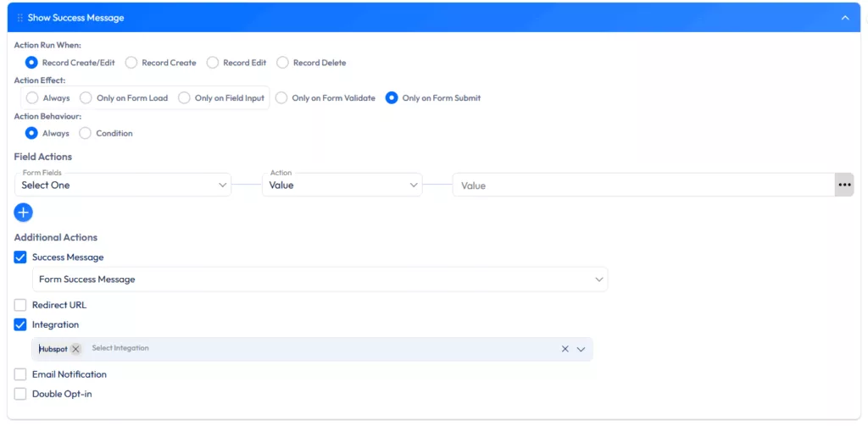This screenshot has height=426, width=868.
Task: Switch action behaviour to Condition
Action: tap(86, 133)
